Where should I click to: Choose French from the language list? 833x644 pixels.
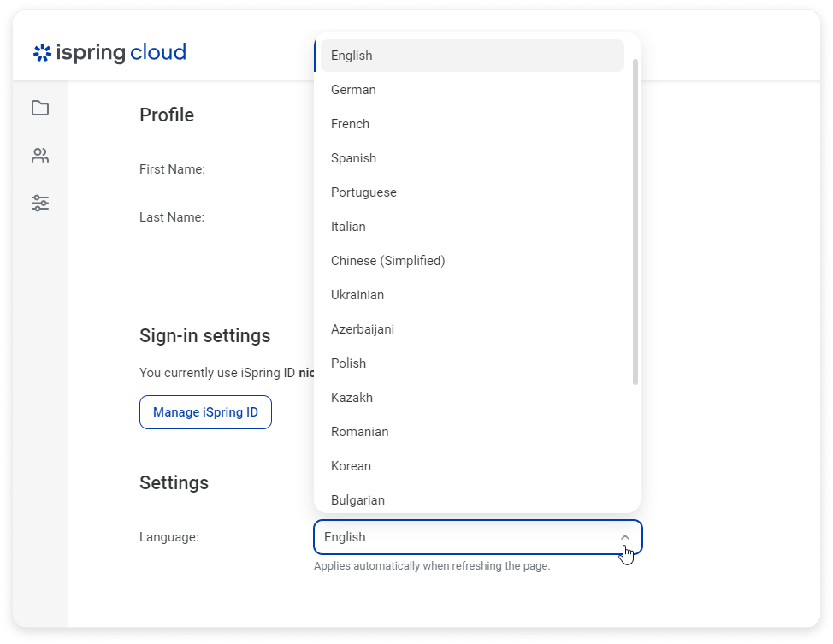pyautogui.click(x=472, y=124)
